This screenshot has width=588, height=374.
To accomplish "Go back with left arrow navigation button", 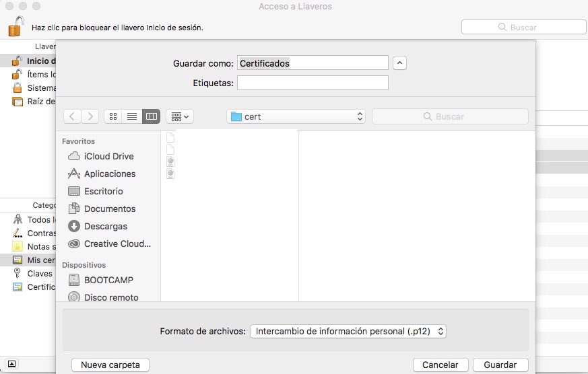I will pos(72,116).
